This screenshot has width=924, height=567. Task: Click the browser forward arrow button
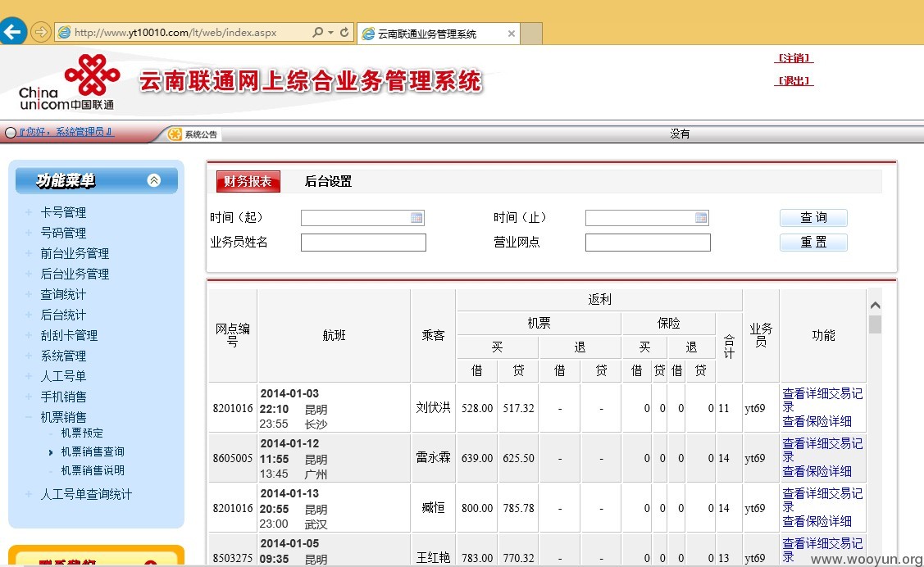pyautogui.click(x=41, y=32)
